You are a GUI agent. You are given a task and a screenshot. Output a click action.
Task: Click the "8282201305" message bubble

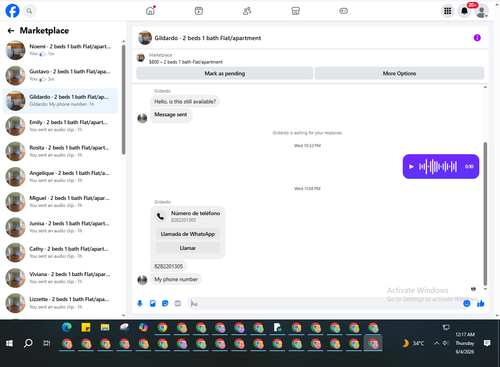168,266
